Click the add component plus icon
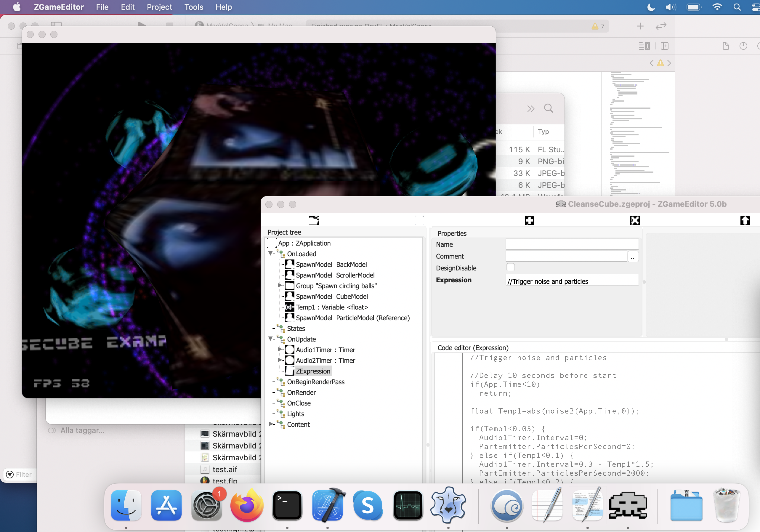Screen dimensions: 760x532 (x=530, y=219)
